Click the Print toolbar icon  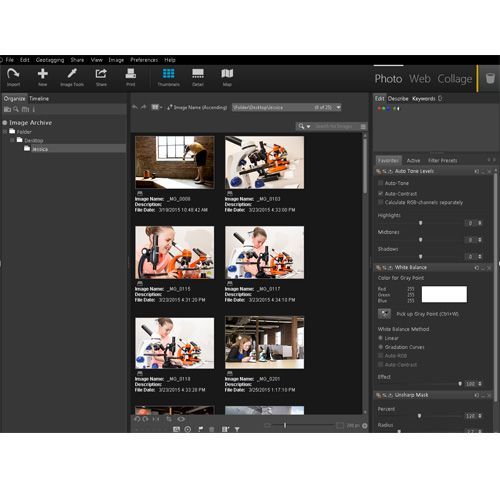(x=131, y=74)
